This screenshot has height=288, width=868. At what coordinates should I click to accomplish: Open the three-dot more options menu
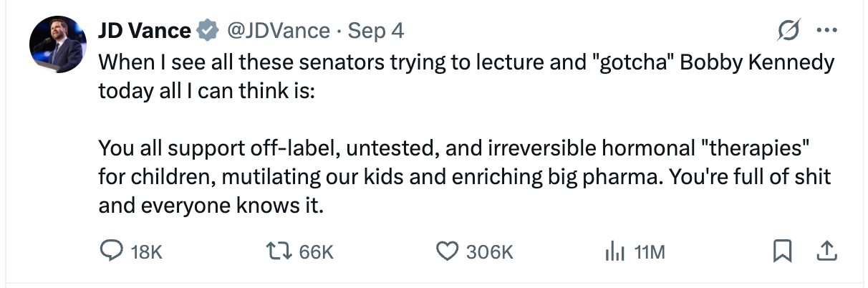826,31
